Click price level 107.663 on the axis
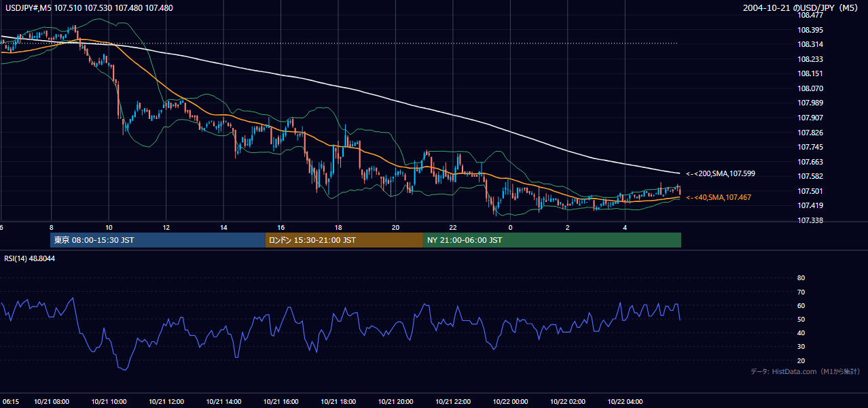This screenshot has height=408, width=868. (x=810, y=162)
